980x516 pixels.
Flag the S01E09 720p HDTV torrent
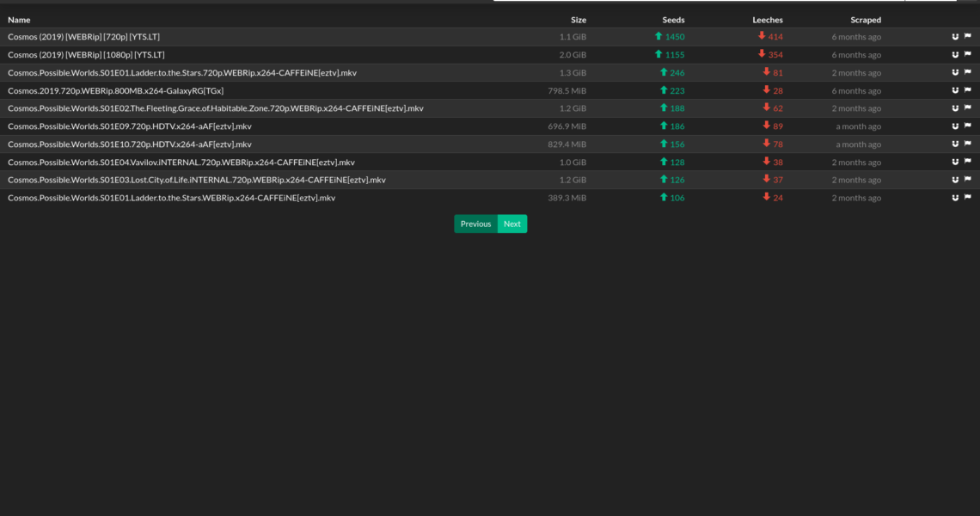(x=967, y=126)
